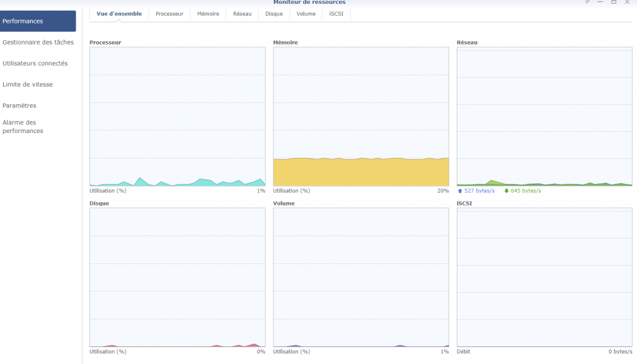Select the Vue d'ensemble tab
This screenshot has height=364, width=637.
pos(119,13)
